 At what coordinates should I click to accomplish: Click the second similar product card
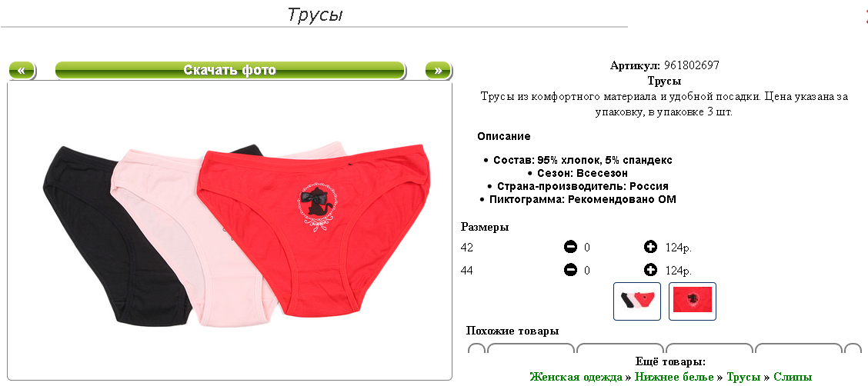[x=620, y=348]
